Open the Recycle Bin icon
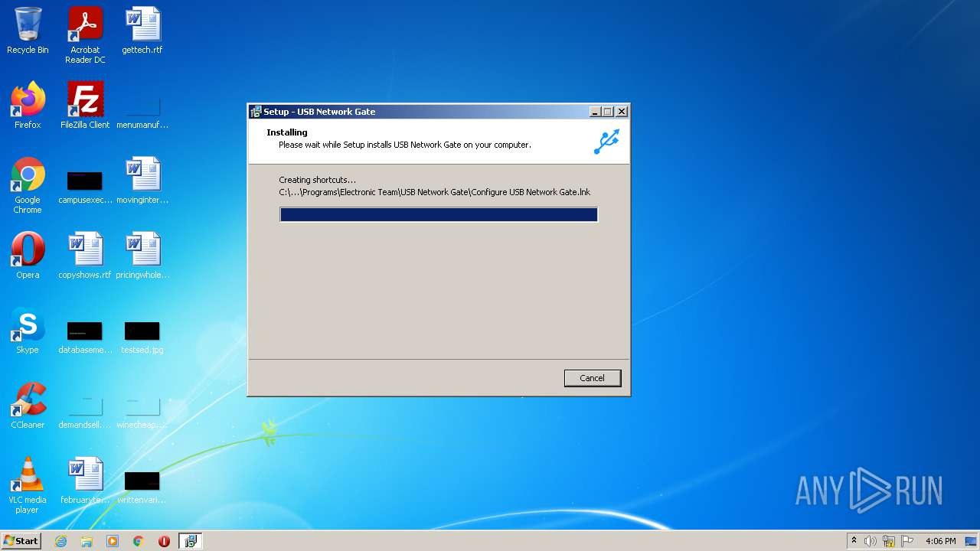980x551 pixels. pos(28,31)
